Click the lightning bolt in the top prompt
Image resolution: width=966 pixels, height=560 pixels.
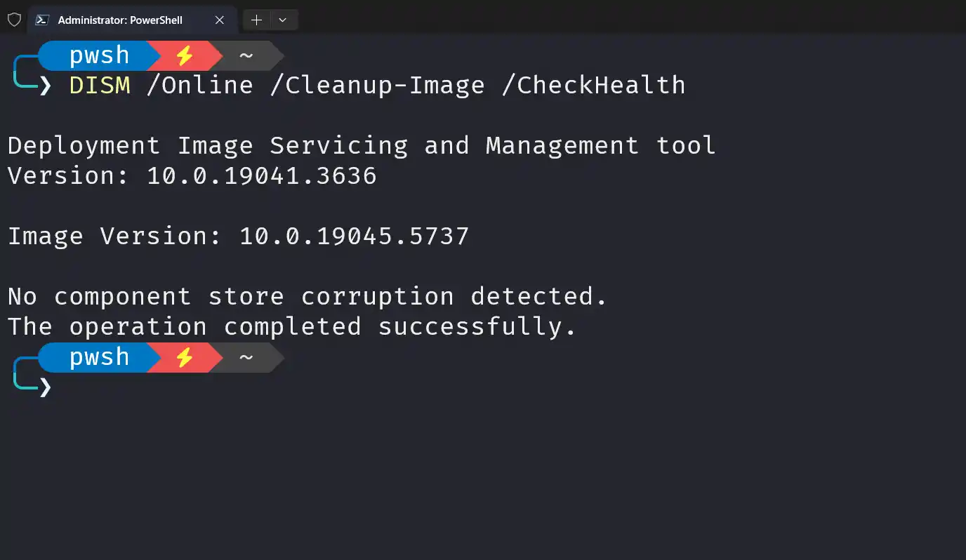184,55
